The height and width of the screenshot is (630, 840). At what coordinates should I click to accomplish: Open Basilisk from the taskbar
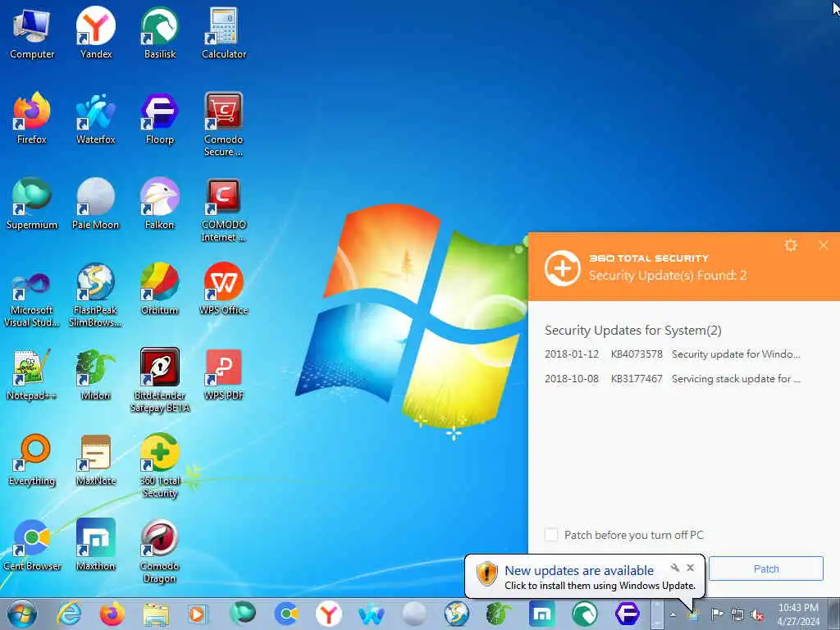point(584,614)
